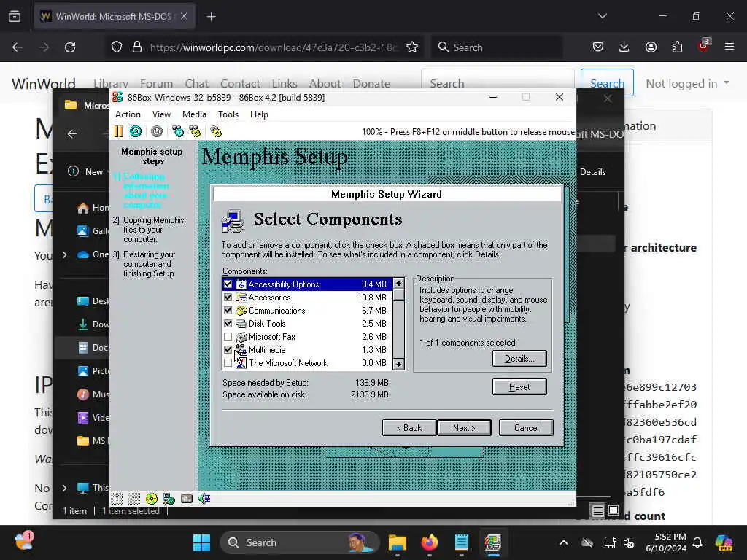Click the Details... button in setup wizard
Image resolution: width=747 pixels, height=560 pixels.
click(519, 359)
